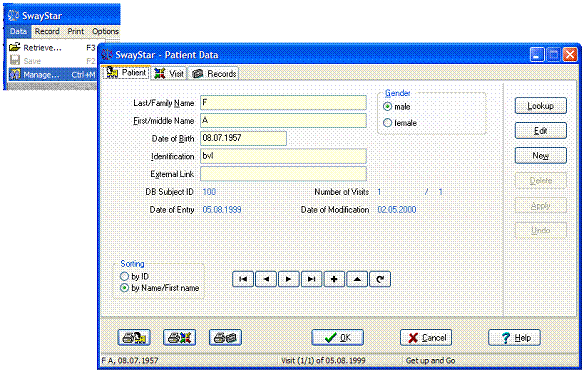Go to first patient record
The height and width of the screenshot is (375, 585).
[243, 279]
